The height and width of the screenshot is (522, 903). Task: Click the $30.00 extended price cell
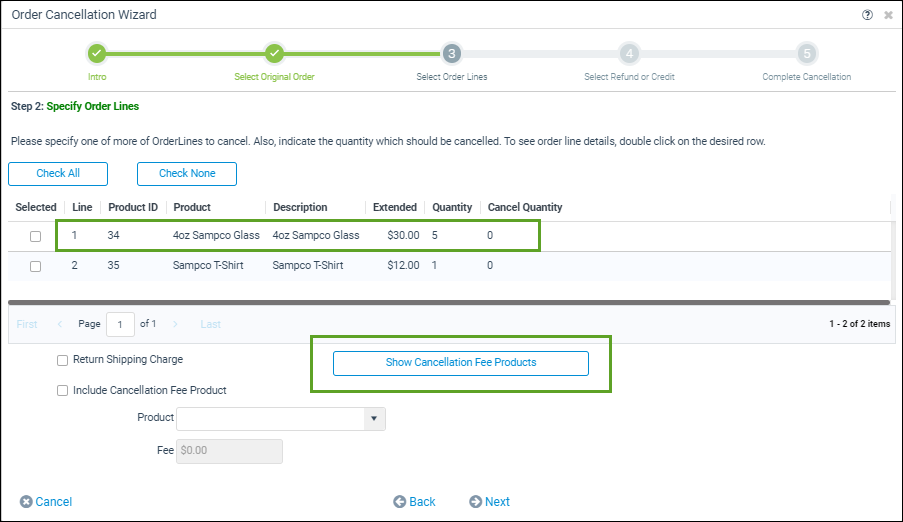(x=403, y=236)
